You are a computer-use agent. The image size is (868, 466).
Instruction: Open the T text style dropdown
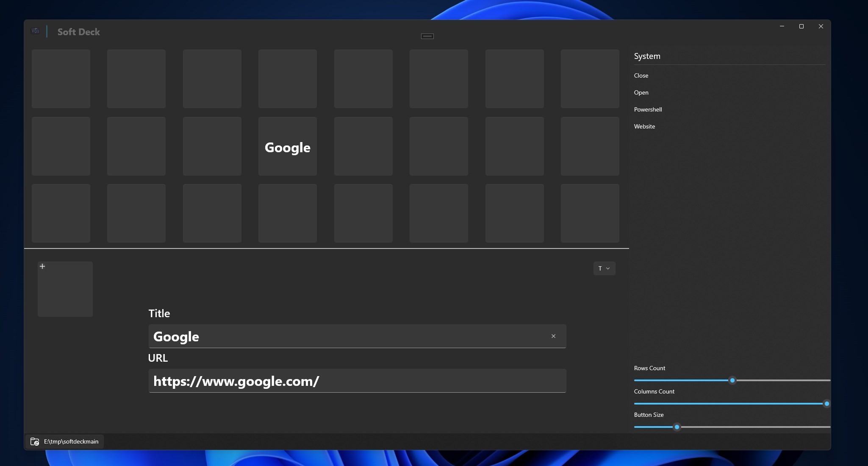[604, 268]
